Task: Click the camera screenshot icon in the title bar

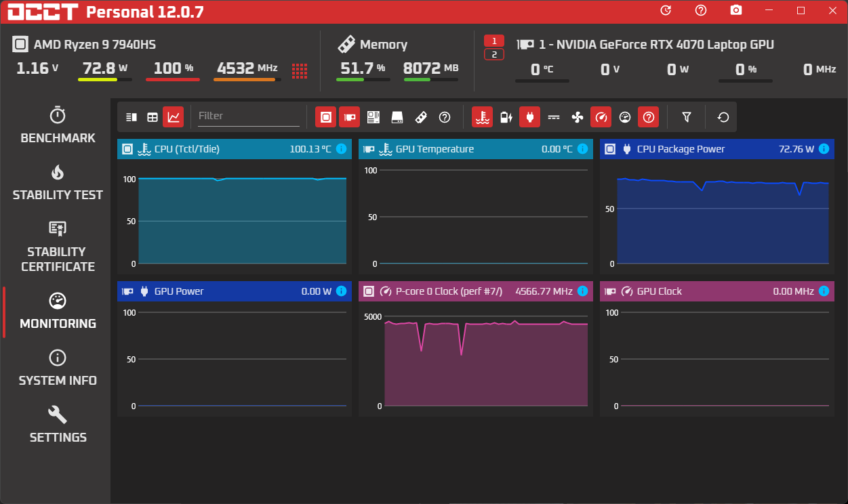Action: click(x=735, y=11)
